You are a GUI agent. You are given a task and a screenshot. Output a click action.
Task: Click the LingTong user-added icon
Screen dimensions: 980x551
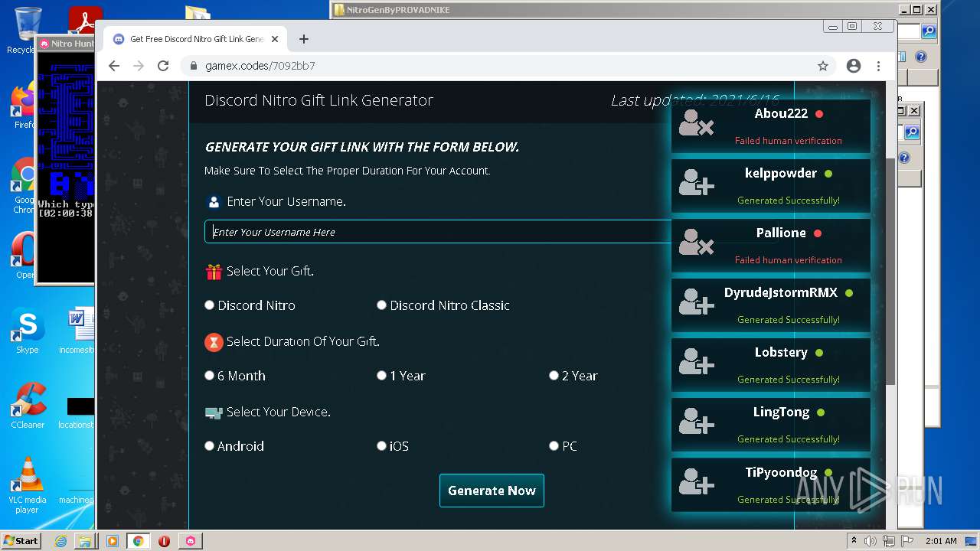(x=696, y=422)
